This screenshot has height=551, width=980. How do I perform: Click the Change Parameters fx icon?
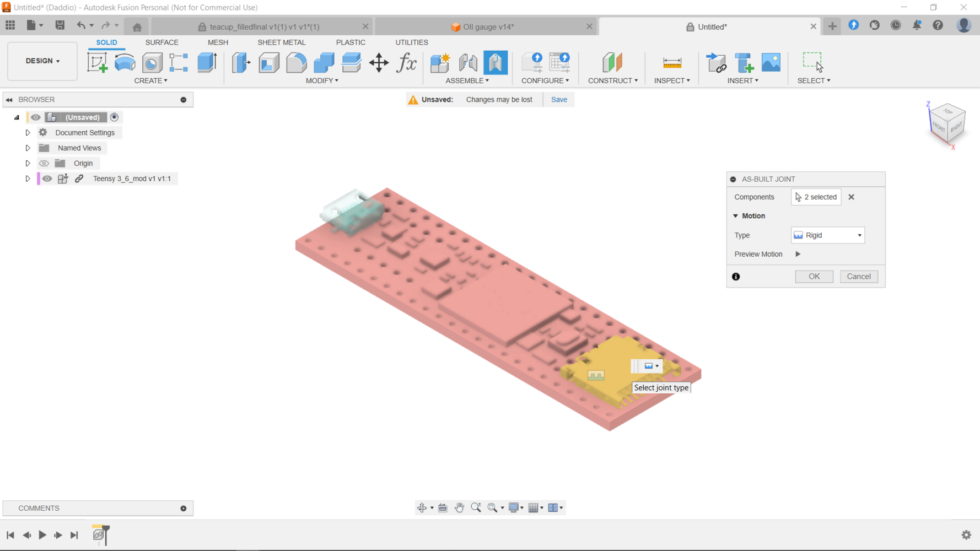point(407,63)
